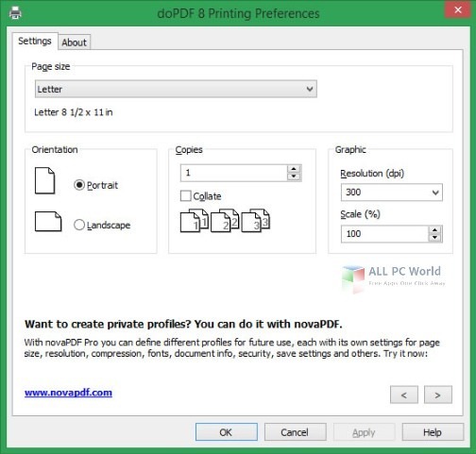Click the landscape page orientation icon
The height and width of the screenshot is (454, 476).
[x=48, y=222]
